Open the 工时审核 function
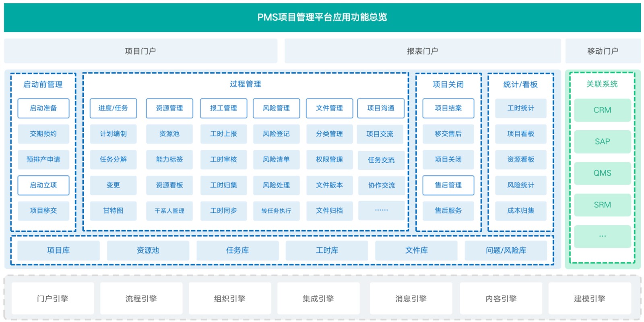 click(x=224, y=160)
